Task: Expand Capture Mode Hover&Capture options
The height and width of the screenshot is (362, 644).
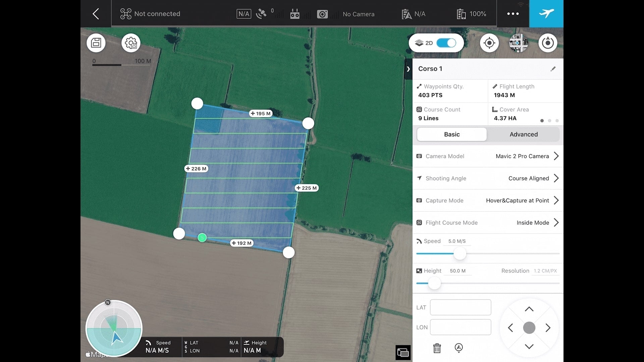Action: tap(556, 200)
